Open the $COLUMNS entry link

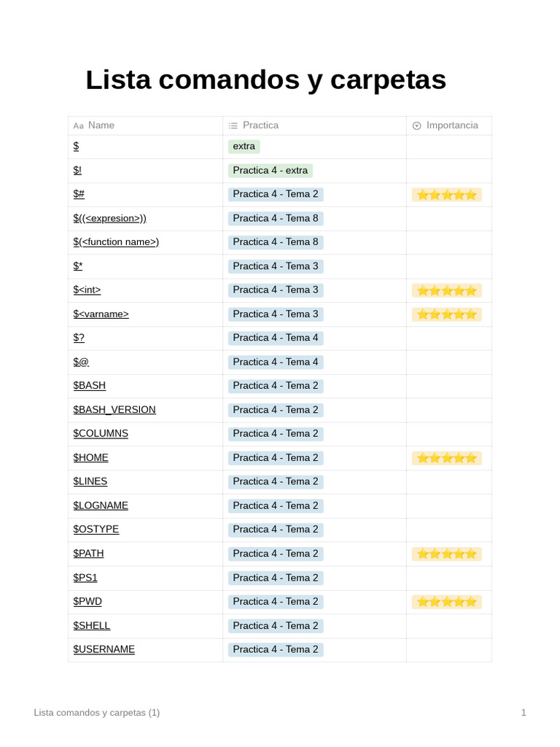[101, 433]
